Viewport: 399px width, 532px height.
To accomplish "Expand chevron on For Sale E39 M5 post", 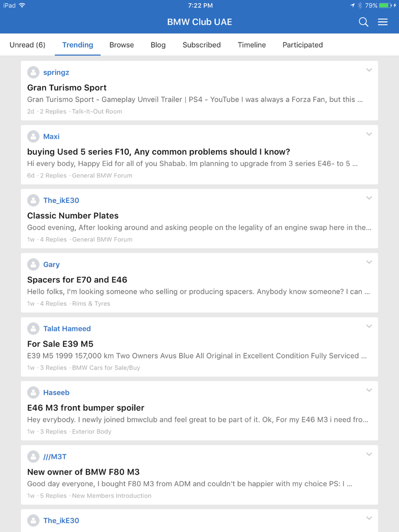I will pyautogui.click(x=369, y=326).
